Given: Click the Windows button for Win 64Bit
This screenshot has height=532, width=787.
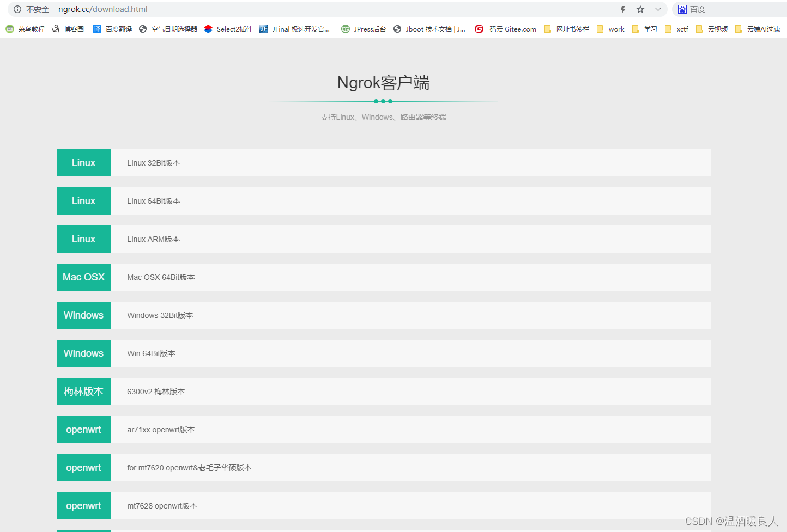Looking at the screenshot, I should (x=84, y=353).
